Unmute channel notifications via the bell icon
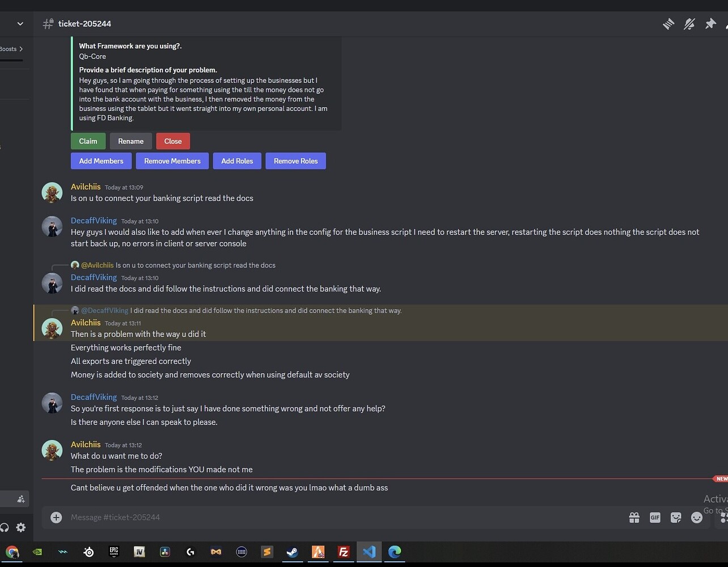Viewport: 728px width, 567px height. pyautogui.click(x=689, y=24)
